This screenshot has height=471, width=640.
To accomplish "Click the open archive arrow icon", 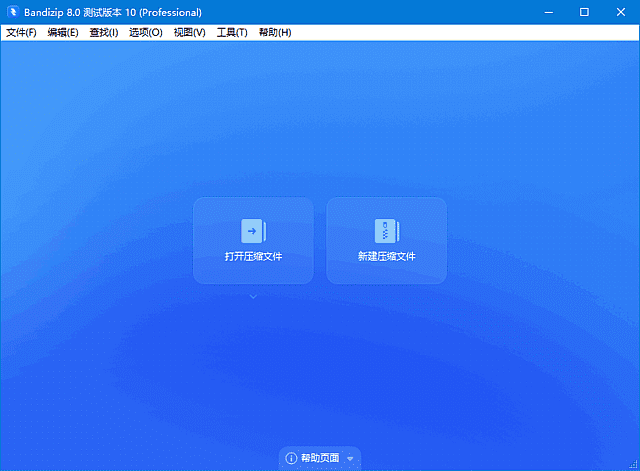I will point(253,231).
